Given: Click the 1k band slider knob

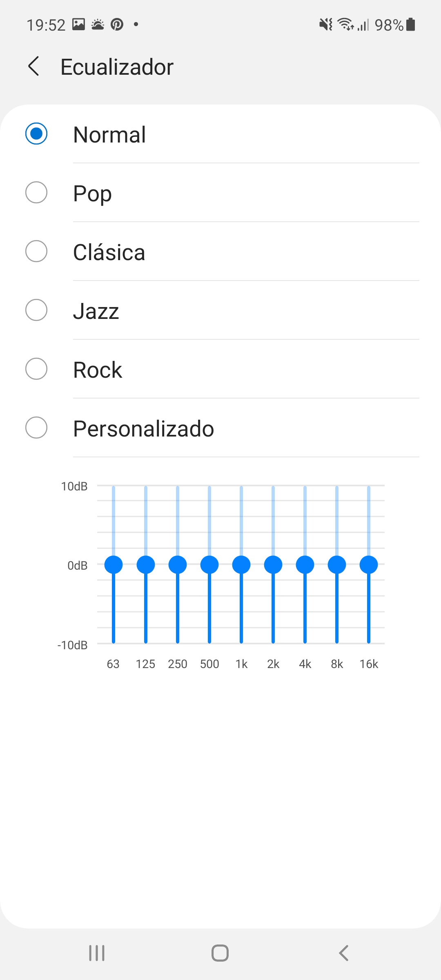Looking at the screenshot, I should (x=241, y=565).
